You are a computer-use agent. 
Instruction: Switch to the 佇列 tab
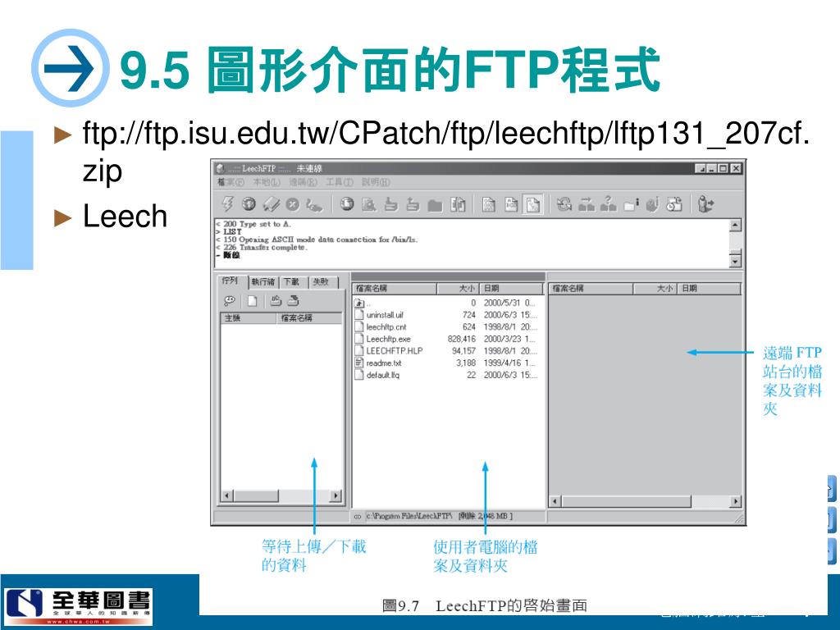click(231, 281)
